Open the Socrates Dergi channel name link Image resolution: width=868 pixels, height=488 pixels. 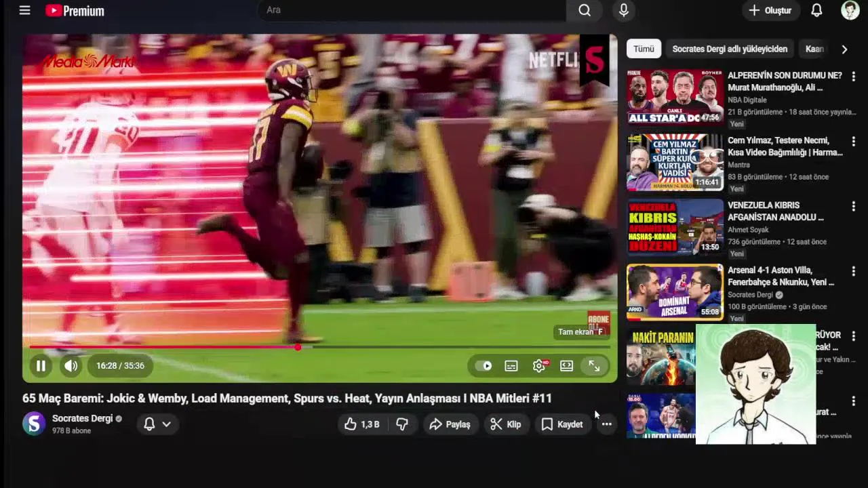click(x=82, y=418)
